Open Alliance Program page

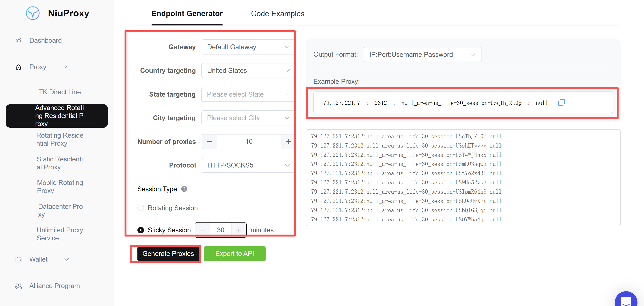coord(55,286)
